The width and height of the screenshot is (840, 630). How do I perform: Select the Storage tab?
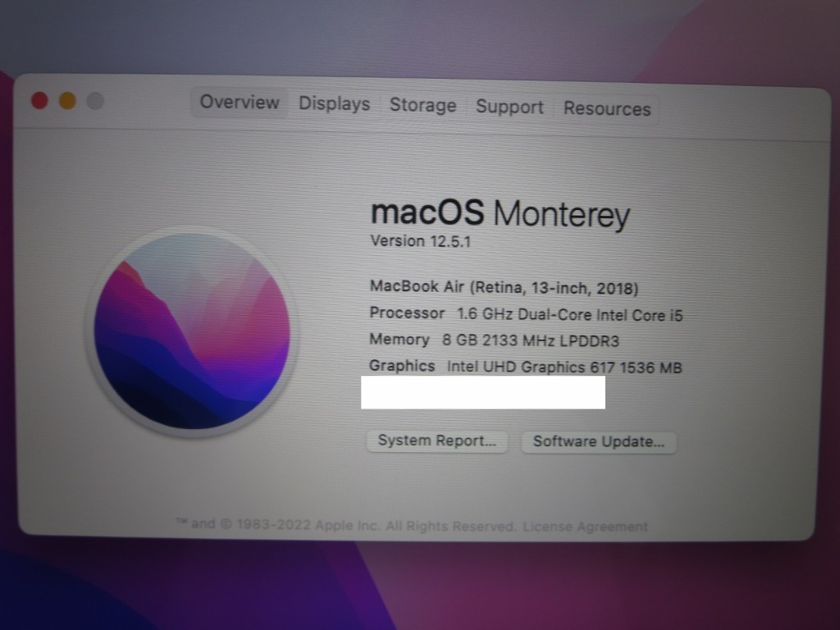(x=422, y=105)
